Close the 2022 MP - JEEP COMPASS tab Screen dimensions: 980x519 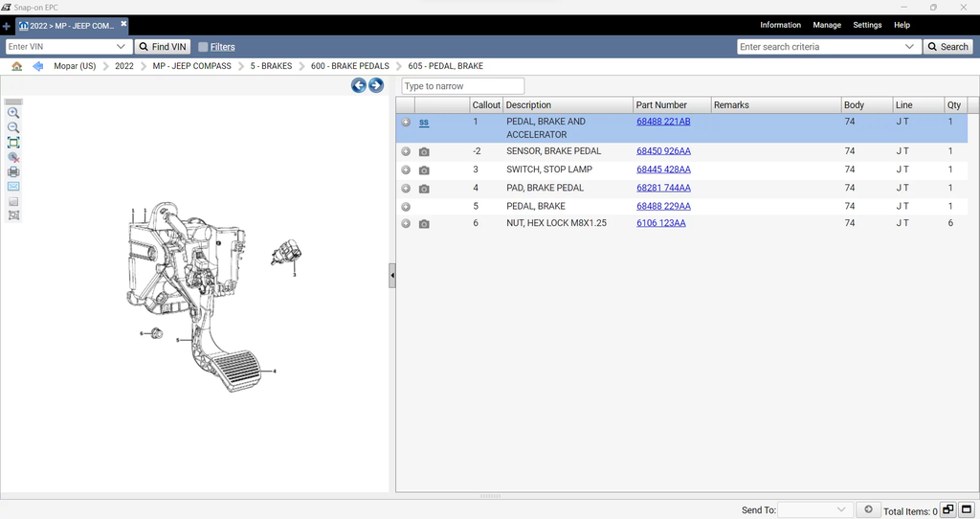[x=123, y=24]
